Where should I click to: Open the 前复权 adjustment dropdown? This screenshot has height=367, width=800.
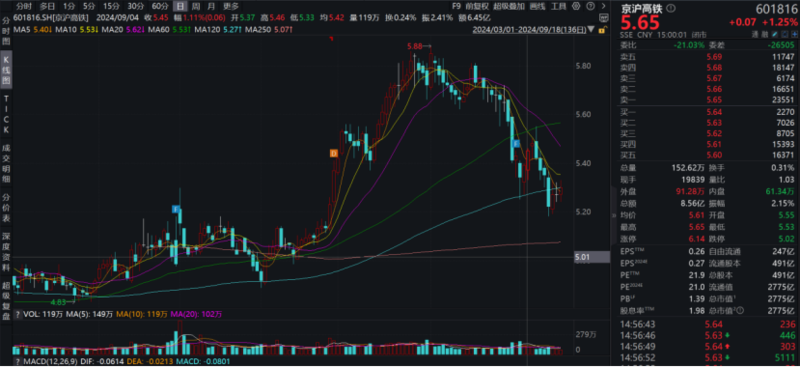[477, 6]
